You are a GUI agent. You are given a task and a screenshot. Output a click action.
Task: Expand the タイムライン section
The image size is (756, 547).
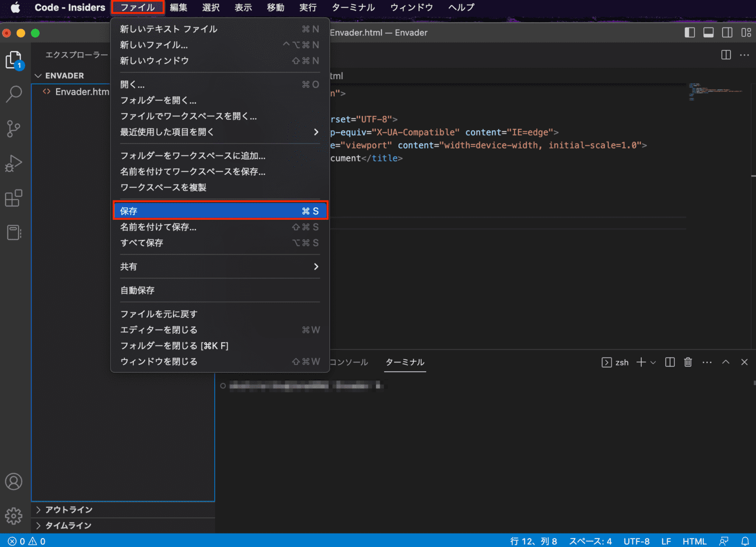point(68,525)
